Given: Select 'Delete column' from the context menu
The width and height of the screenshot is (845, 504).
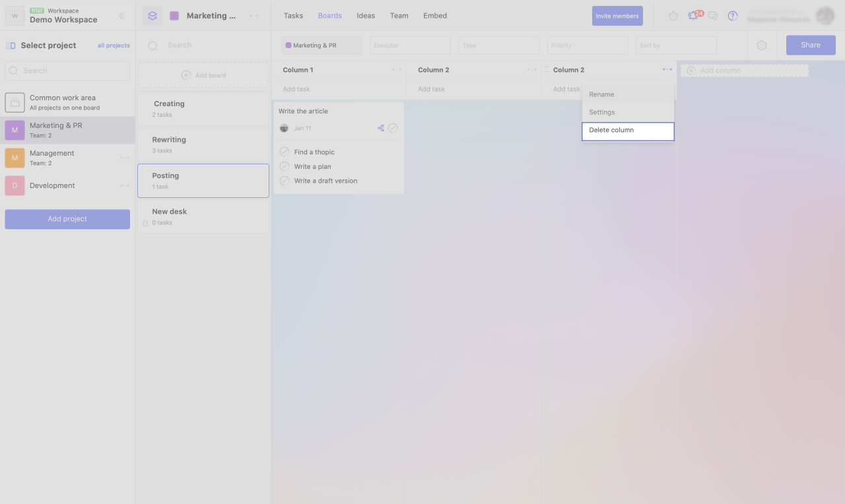Looking at the screenshot, I should (x=627, y=131).
